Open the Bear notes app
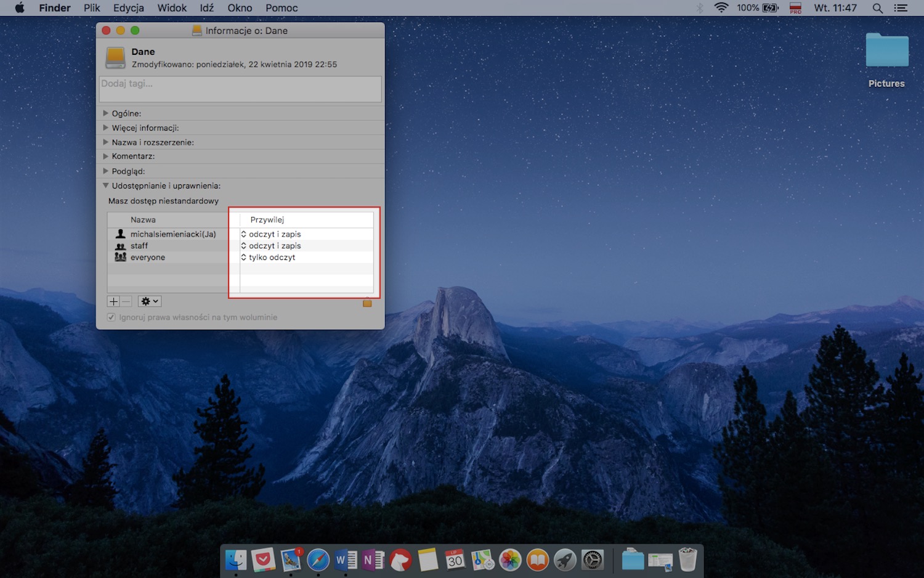 pos(400,560)
